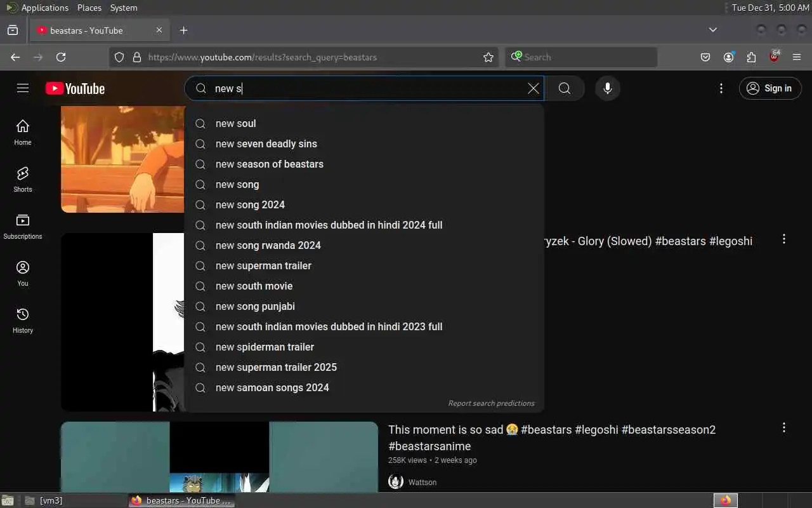Click the magnifier search submit button
Image resolution: width=812 pixels, height=508 pixels.
[565, 88]
